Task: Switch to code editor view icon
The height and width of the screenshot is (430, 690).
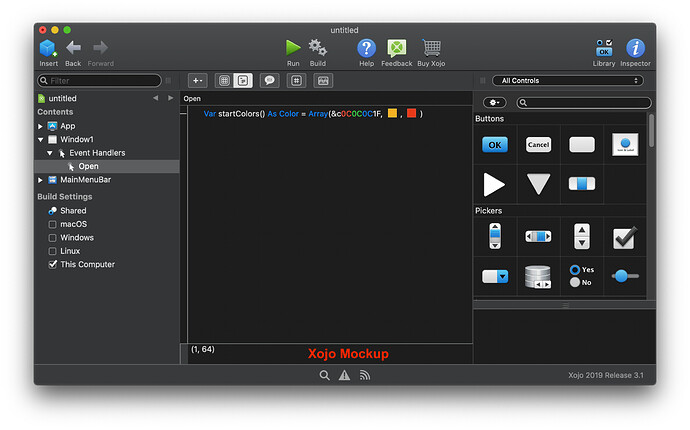Action: pyautogui.click(x=243, y=81)
